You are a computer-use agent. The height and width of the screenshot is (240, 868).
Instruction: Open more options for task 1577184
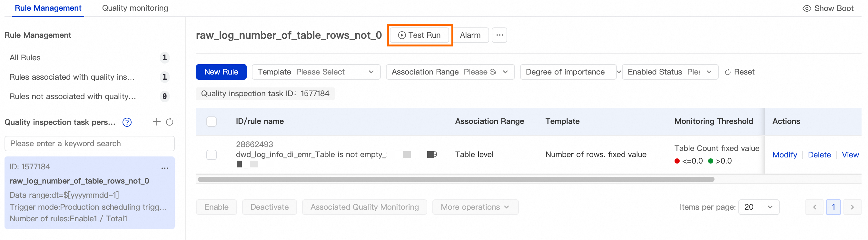pos(164,168)
